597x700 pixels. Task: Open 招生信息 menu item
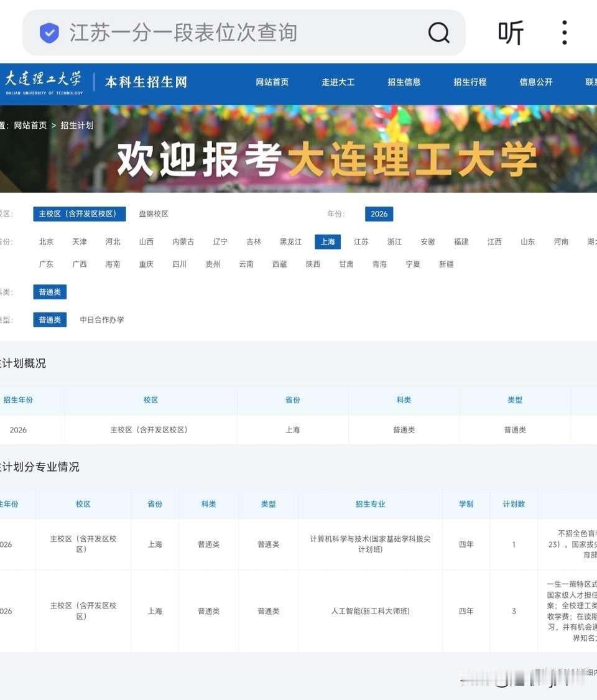(404, 82)
